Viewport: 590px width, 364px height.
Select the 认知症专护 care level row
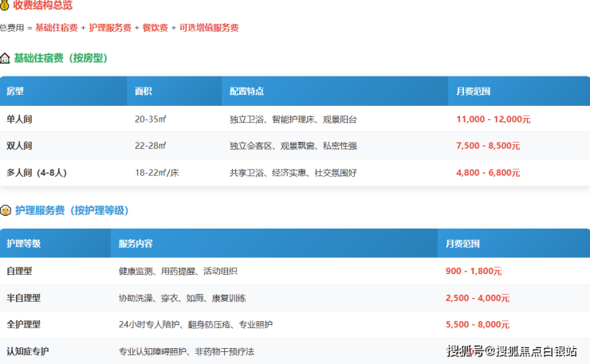[x=27, y=351]
